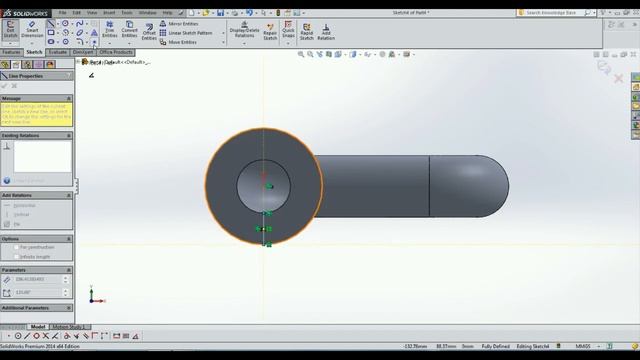Viewport: 640px width, 360px height.
Task: Choose the Spline sketch tool
Action: click(x=80, y=24)
